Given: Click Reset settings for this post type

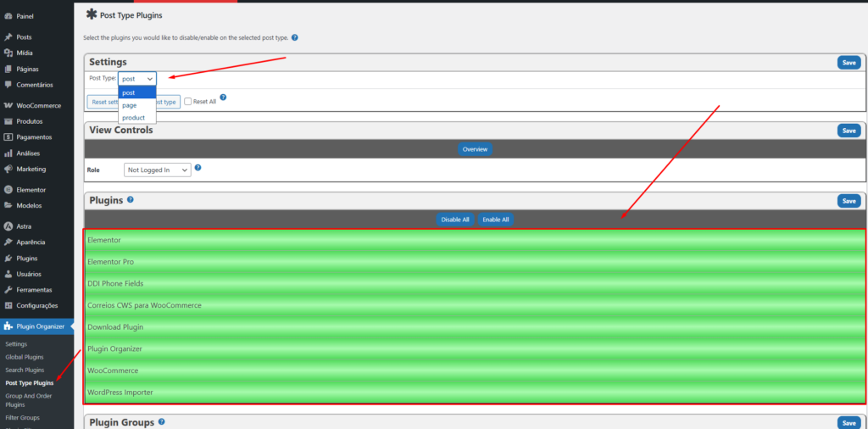Looking at the screenshot, I should [x=133, y=102].
